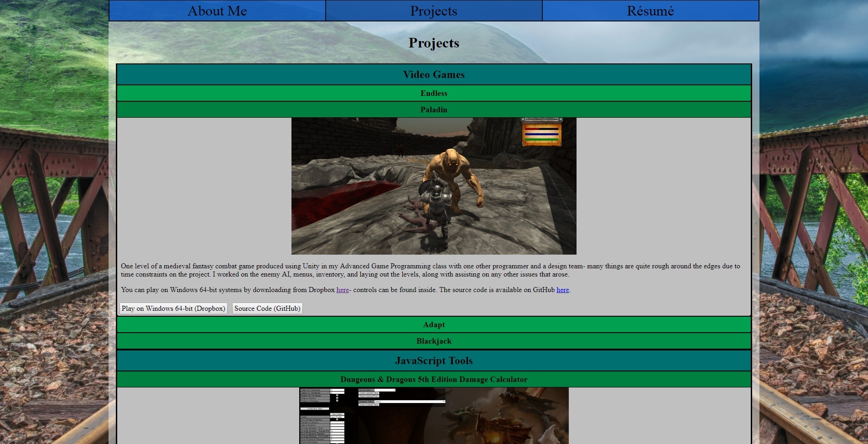Click the Projects page heading text

434,43
